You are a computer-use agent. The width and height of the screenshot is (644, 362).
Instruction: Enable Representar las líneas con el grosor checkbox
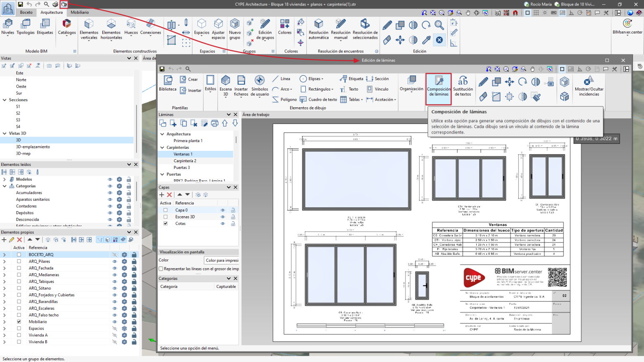coord(161,269)
